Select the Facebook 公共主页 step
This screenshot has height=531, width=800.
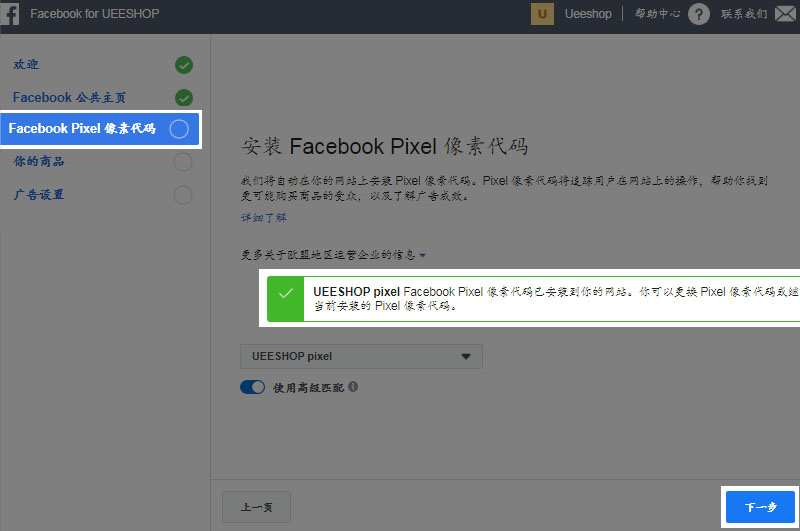tap(69, 97)
